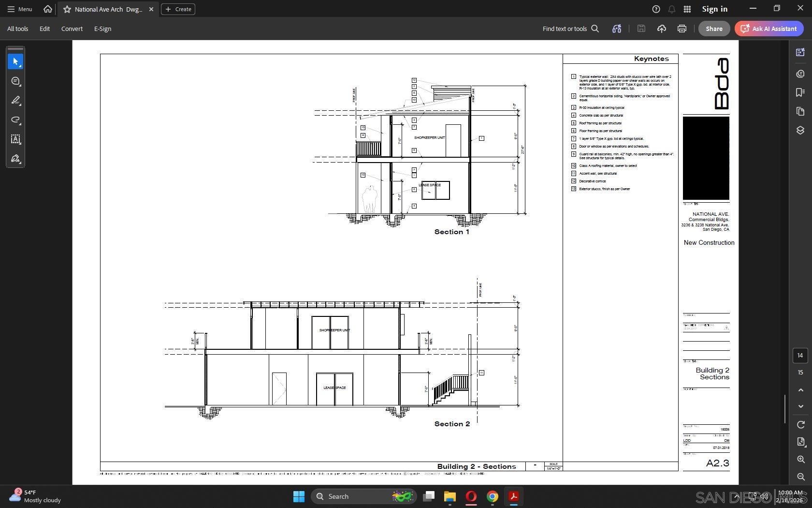Viewport: 812px width, 508px height.
Task: Select the arrow selection tool
Action: [15, 61]
